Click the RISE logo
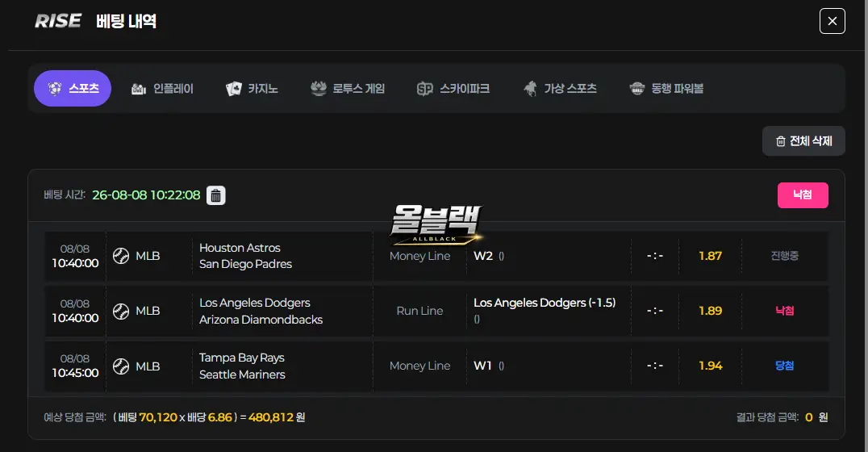This screenshot has height=452, width=868. [58, 21]
